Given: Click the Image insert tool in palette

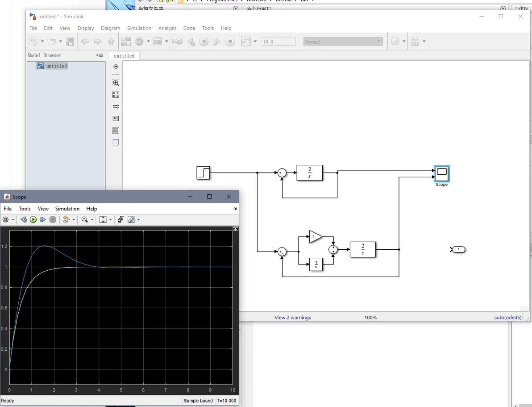Looking at the screenshot, I should tap(116, 130).
